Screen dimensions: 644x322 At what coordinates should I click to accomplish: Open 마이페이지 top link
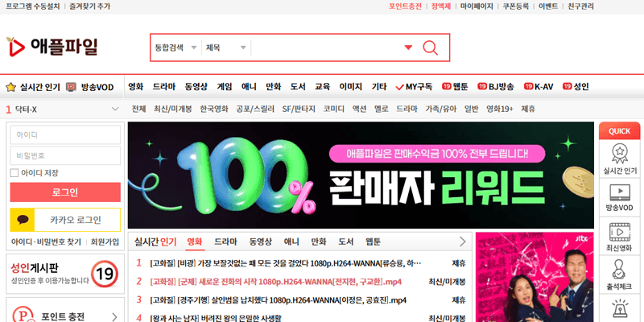click(477, 6)
